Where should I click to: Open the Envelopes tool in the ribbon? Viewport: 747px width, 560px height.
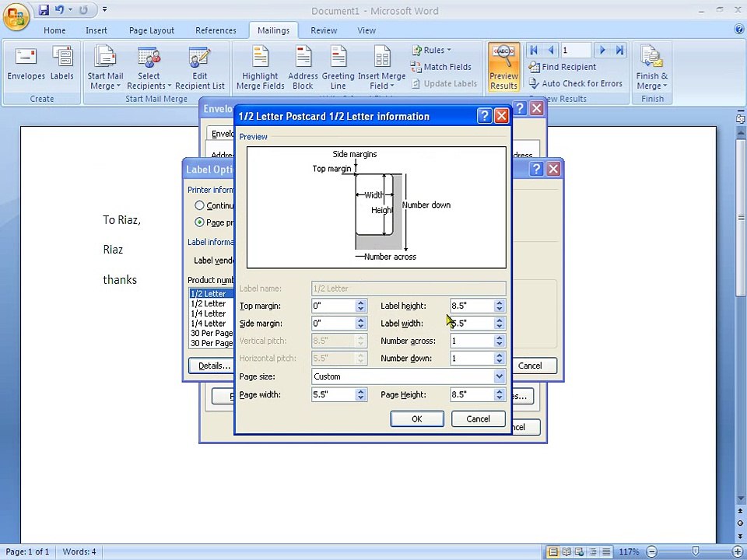point(26,65)
